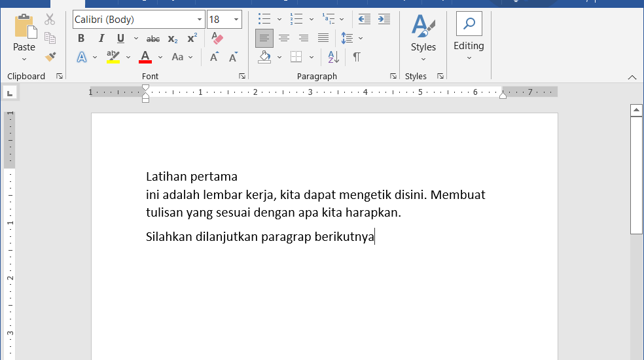Open Styles pane dialog launcher
Image resolution: width=644 pixels, height=360 pixels.
tap(440, 76)
